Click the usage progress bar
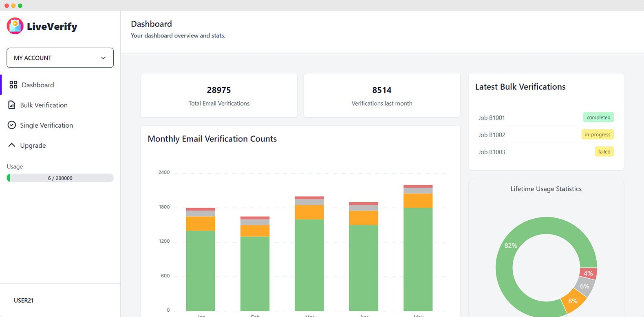 tap(60, 178)
